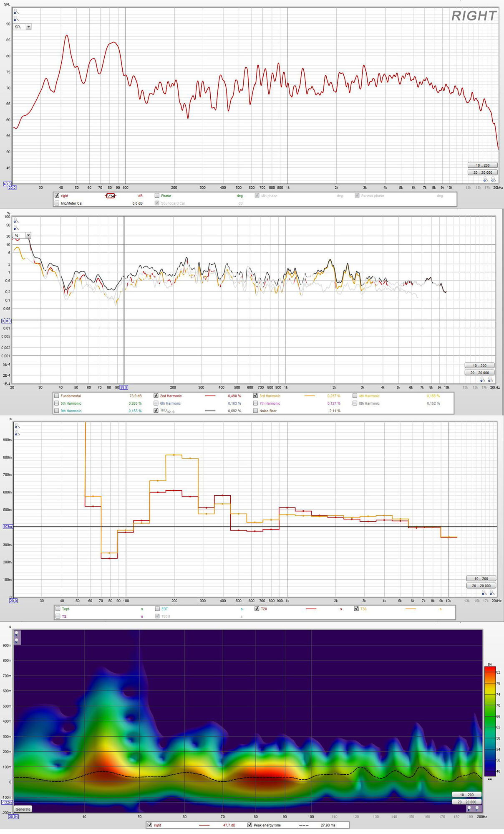504x834 pixels.
Task: Click '20 .. 20 000' range button in SPL graph
Action: tap(483, 172)
